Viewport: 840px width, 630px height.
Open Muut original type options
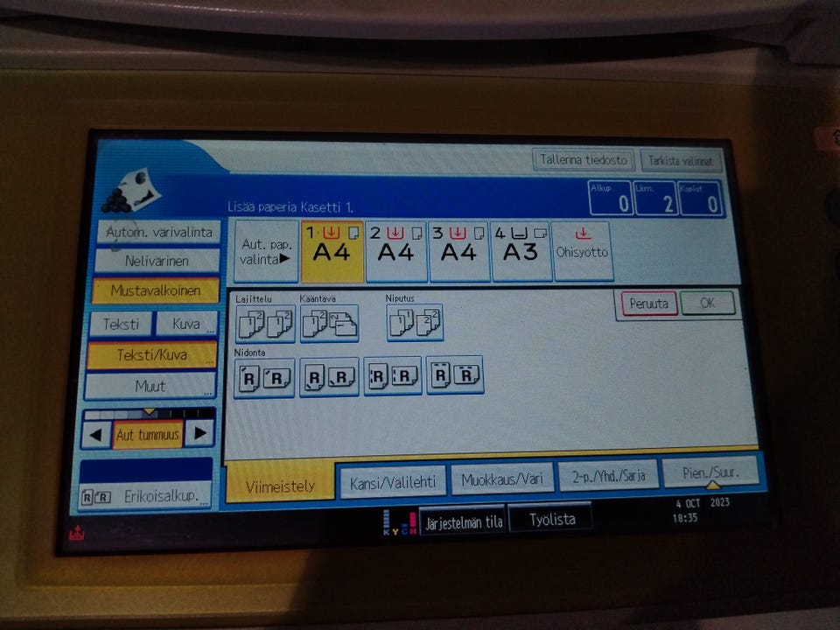tap(150, 386)
